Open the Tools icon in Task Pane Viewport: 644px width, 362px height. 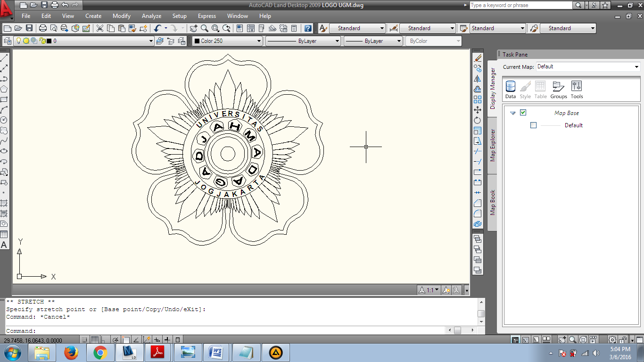tap(577, 90)
